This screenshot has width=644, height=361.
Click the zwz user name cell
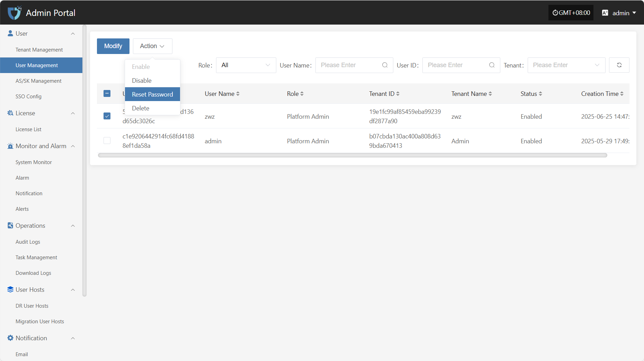(209, 117)
